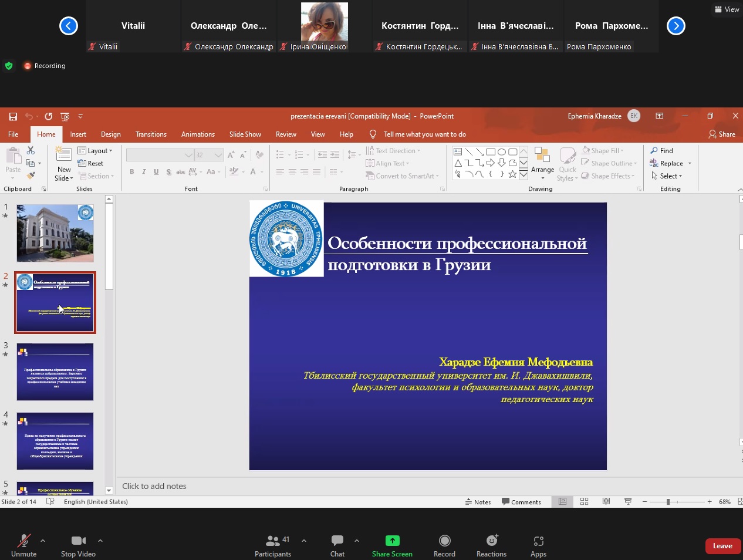Screen dimensions: 743x560
Task: Open the Arrange tool in Drawing group
Action: pos(542,162)
